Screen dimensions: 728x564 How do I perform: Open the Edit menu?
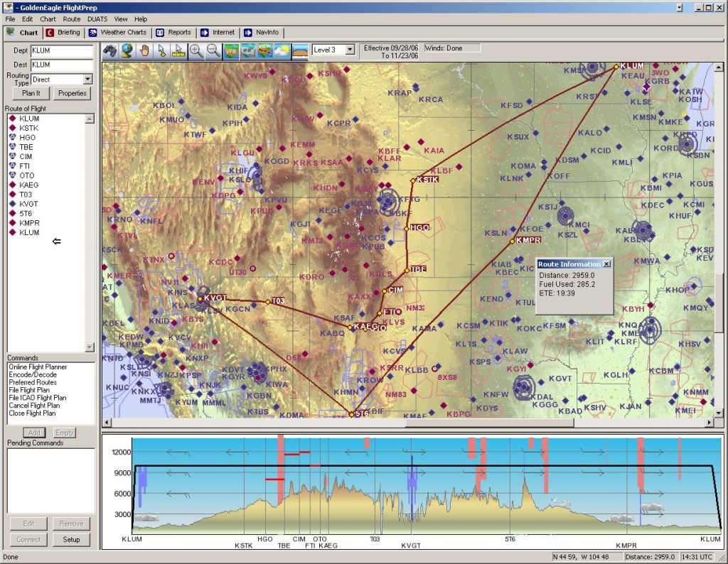pos(28,19)
